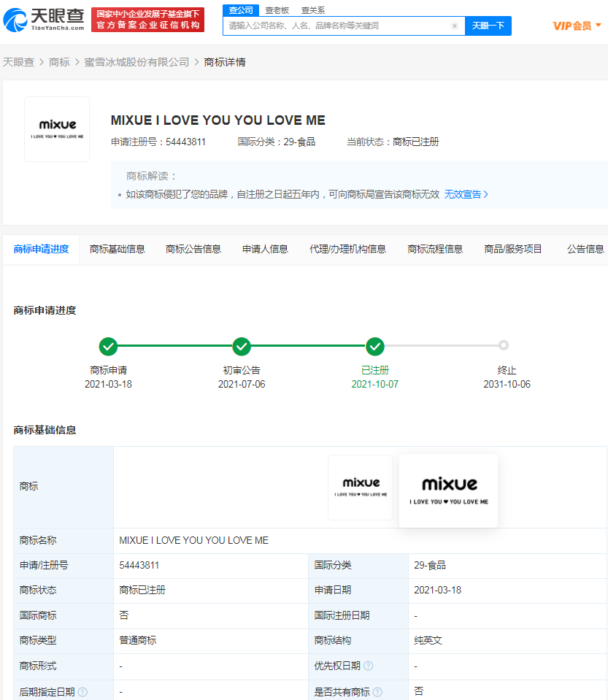Image resolution: width=608 pixels, height=700 pixels.
Task: Open the 无效宣告 link
Action: point(466,194)
